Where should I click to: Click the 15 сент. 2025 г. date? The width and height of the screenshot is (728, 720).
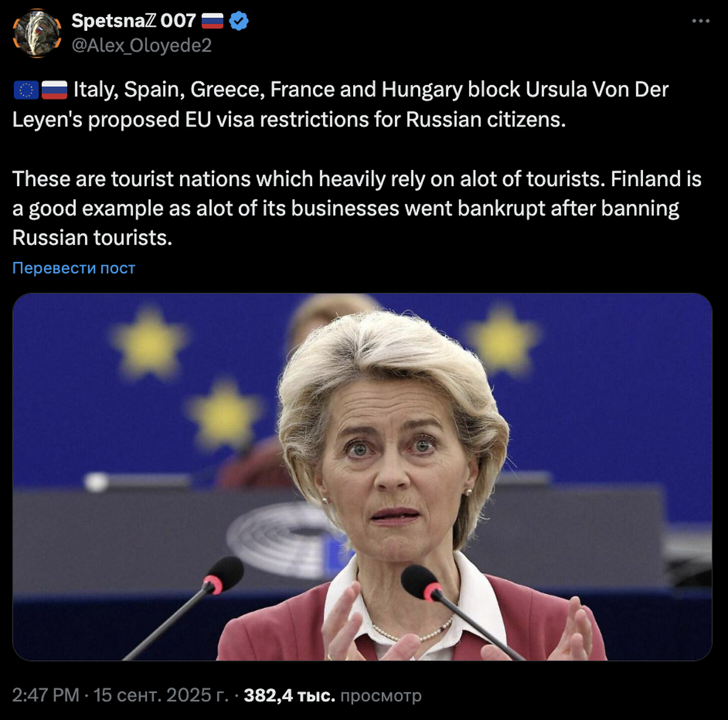coord(161,695)
